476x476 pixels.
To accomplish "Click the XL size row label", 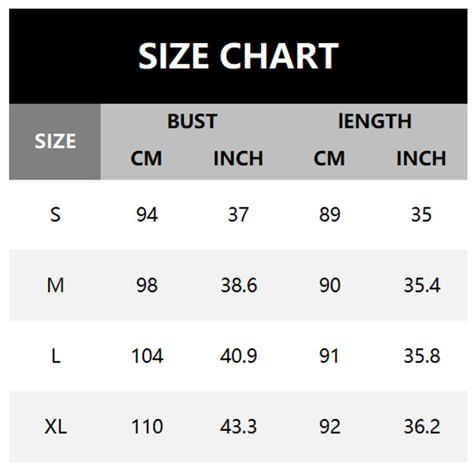I will coord(55,427).
